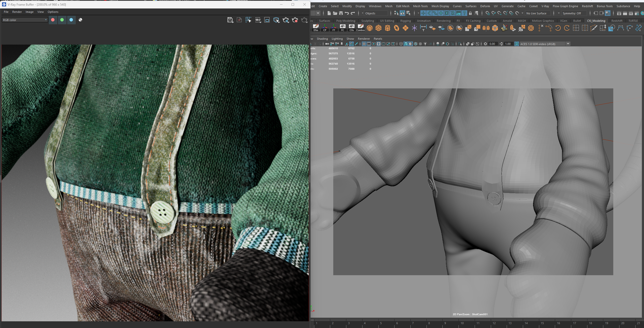Open the Lighting menu in the viewport panel

[337, 39]
